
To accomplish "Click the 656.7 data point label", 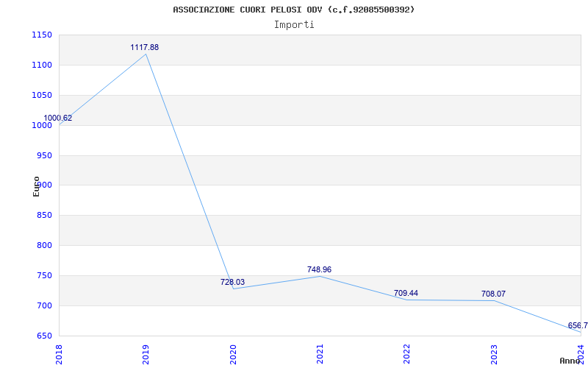I will pyautogui.click(x=578, y=325).
